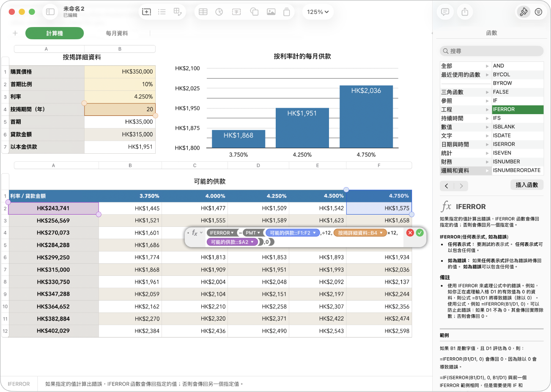Image resolution: width=551 pixels, height=392 pixels.
Task: Select the 4.750% column header cell
Action: [x=379, y=196]
